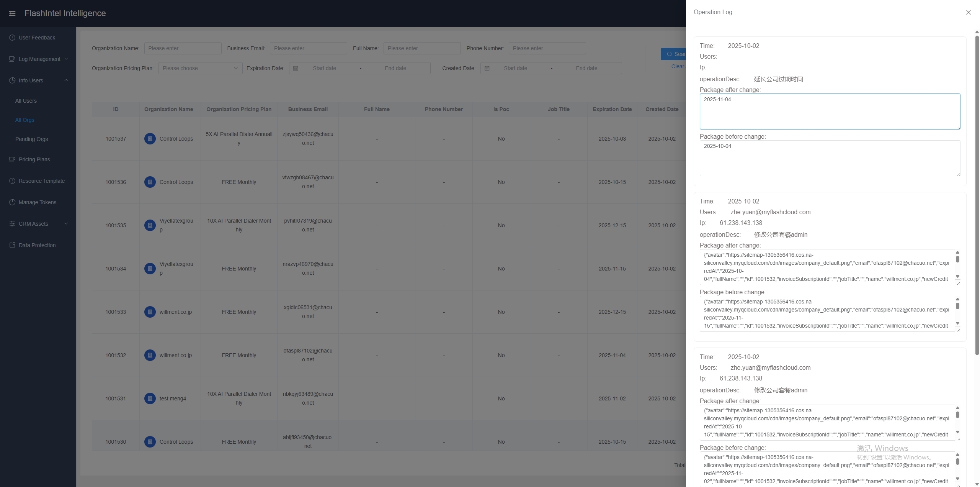Open the All Users menu item

26,101
